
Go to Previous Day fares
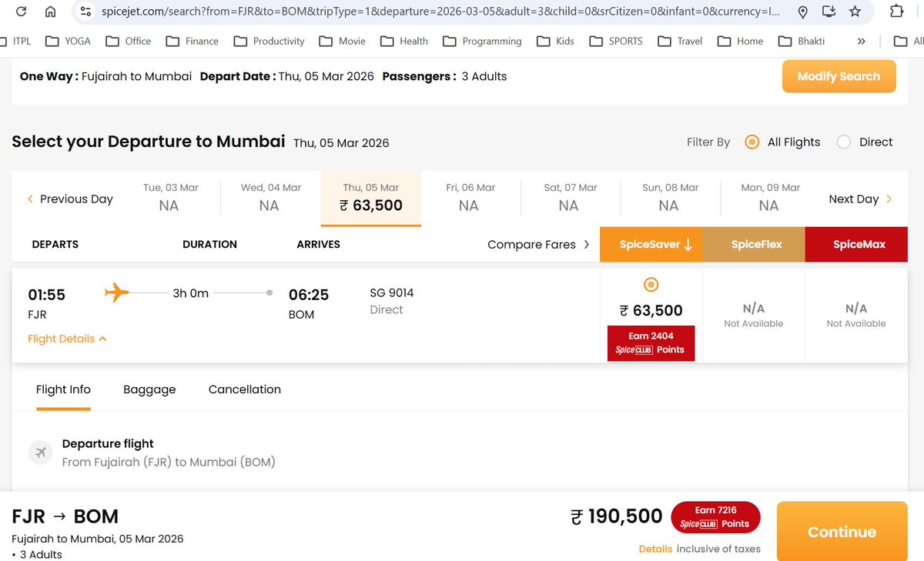[x=70, y=199]
